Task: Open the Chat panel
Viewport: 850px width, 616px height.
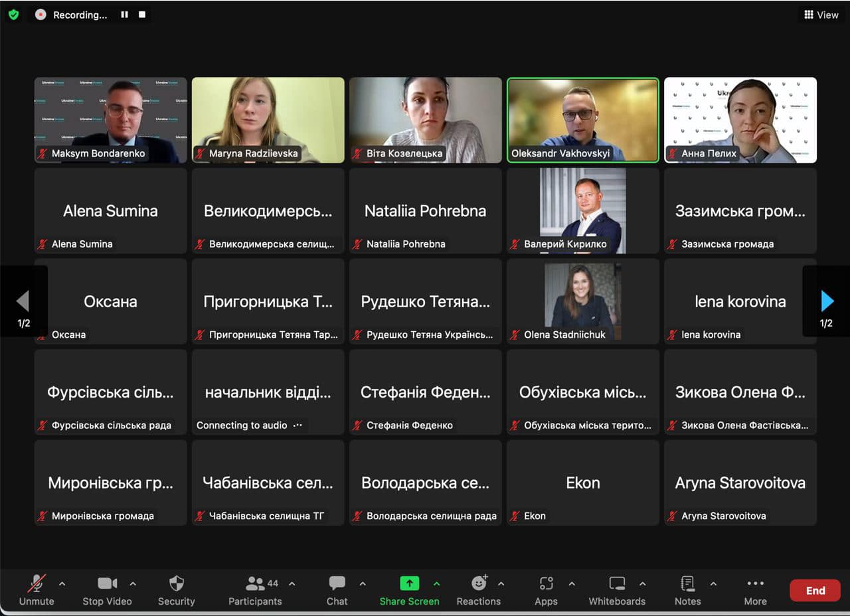Action: (337, 590)
